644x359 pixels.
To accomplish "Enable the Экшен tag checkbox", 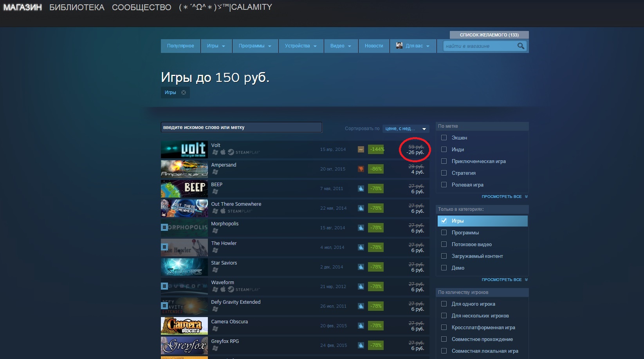I will point(444,138).
